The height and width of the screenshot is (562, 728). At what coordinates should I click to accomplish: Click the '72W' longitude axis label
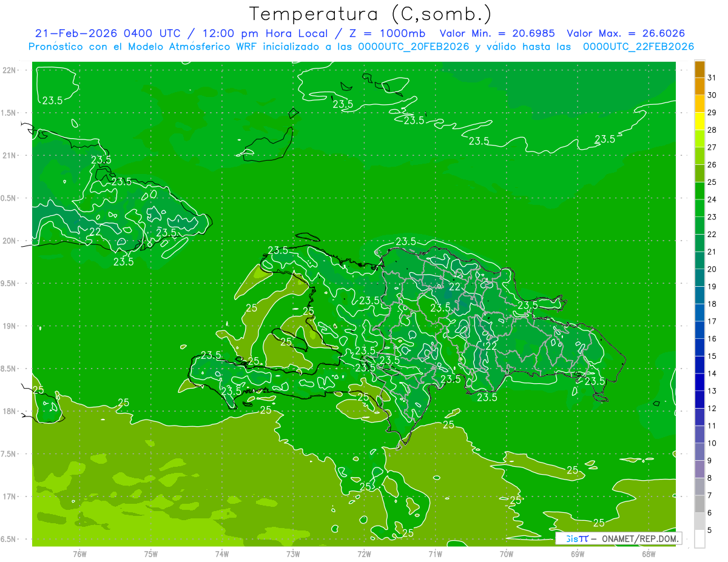click(x=364, y=554)
